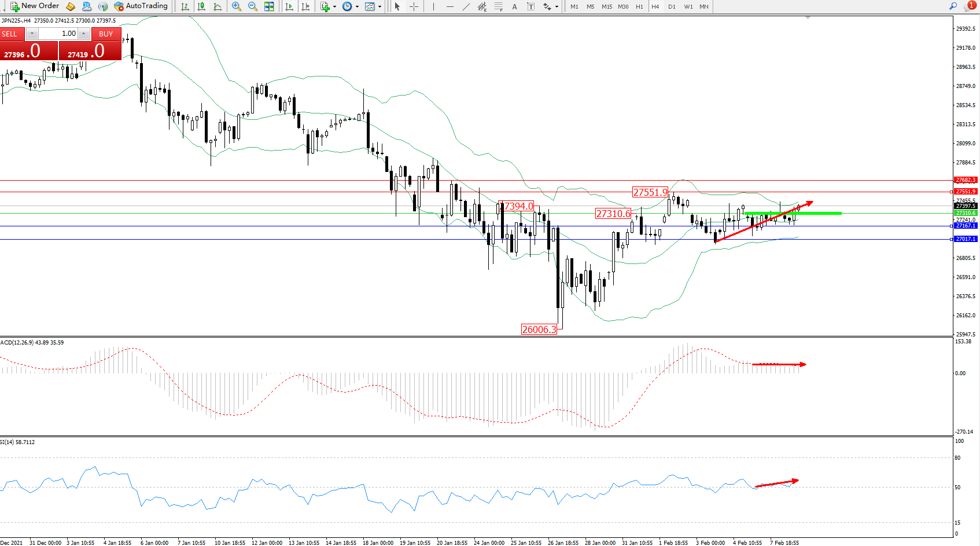Select the M15 timeframe

point(606,7)
